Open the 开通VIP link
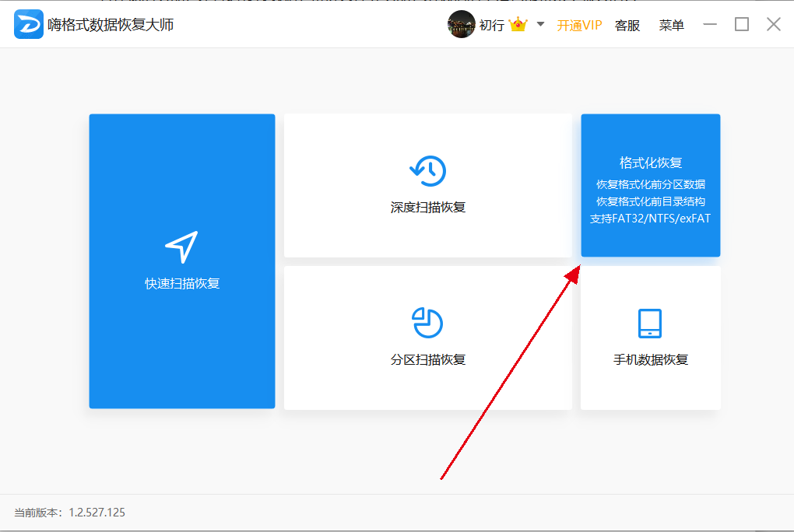This screenshot has height=532, width=794. coord(579,25)
